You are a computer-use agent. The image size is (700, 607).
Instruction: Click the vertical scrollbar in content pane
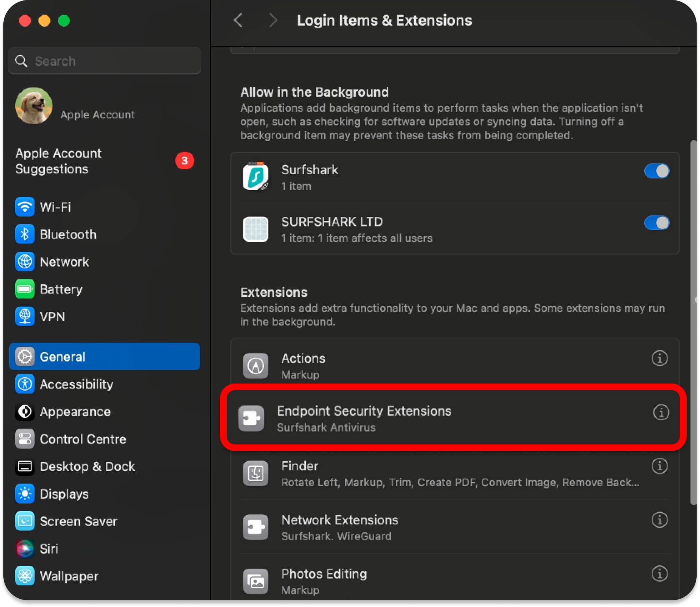[x=693, y=321]
